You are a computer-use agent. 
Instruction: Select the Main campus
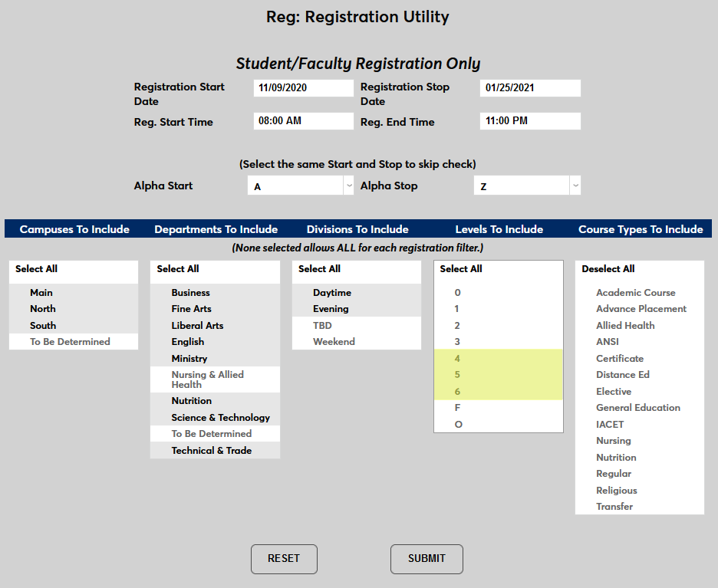[x=41, y=292]
